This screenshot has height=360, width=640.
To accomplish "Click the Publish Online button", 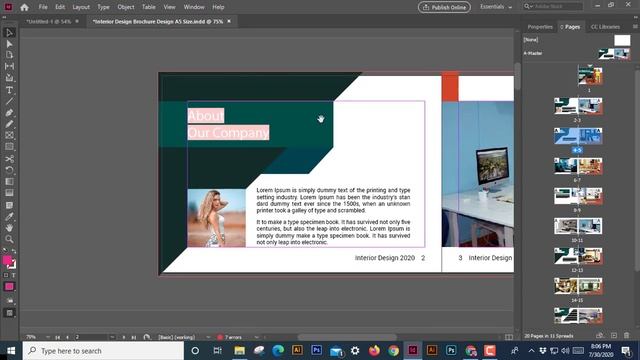I will coord(444,7).
